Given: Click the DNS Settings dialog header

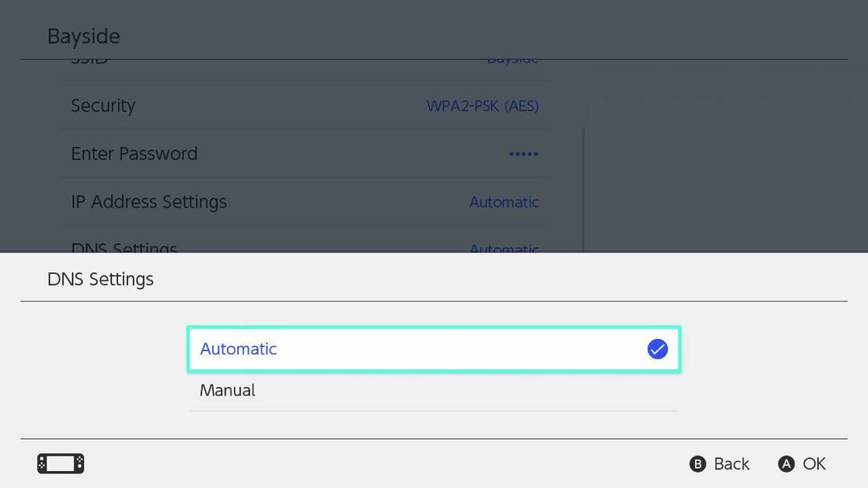Looking at the screenshot, I should pyautogui.click(x=100, y=279).
